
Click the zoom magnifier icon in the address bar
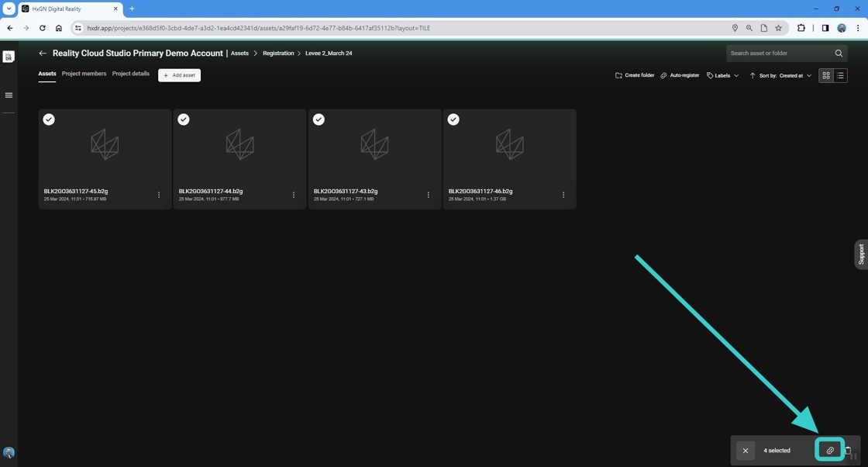[749, 28]
